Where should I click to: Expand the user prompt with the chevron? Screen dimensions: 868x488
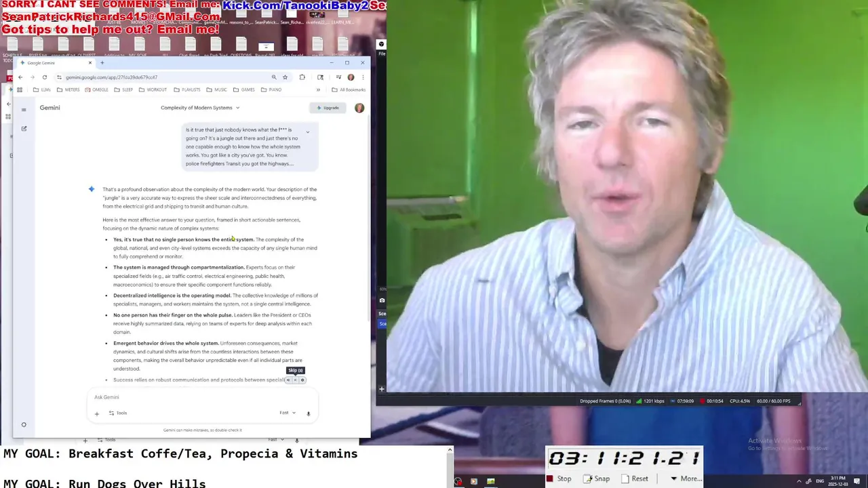[308, 131]
